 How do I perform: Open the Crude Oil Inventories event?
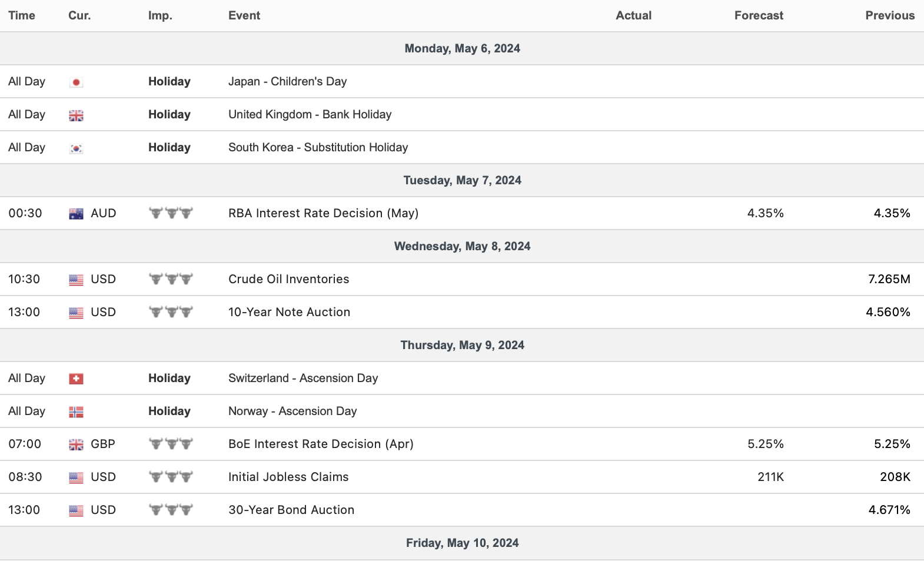point(288,279)
